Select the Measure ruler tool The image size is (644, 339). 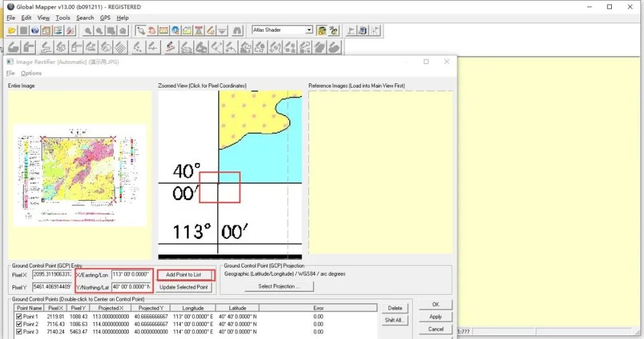(x=163, y=31)
